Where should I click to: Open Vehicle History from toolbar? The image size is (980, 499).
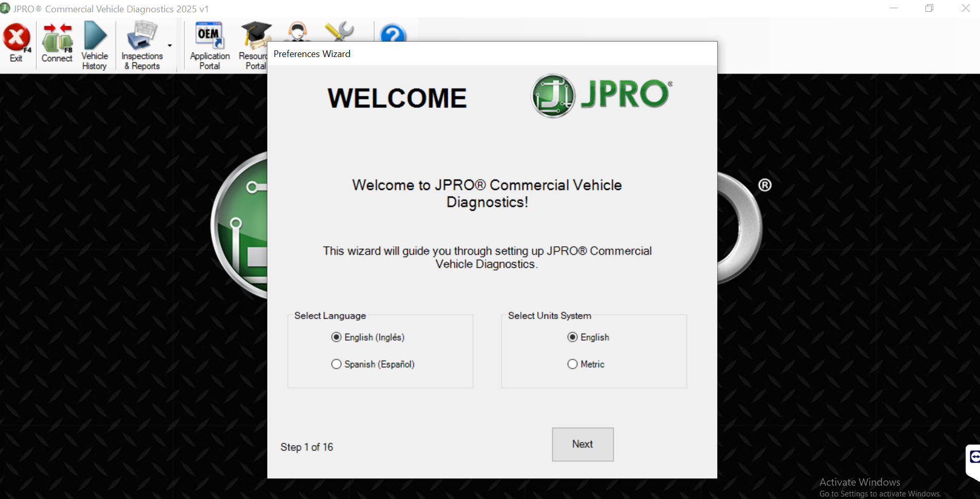pos(95,46)
